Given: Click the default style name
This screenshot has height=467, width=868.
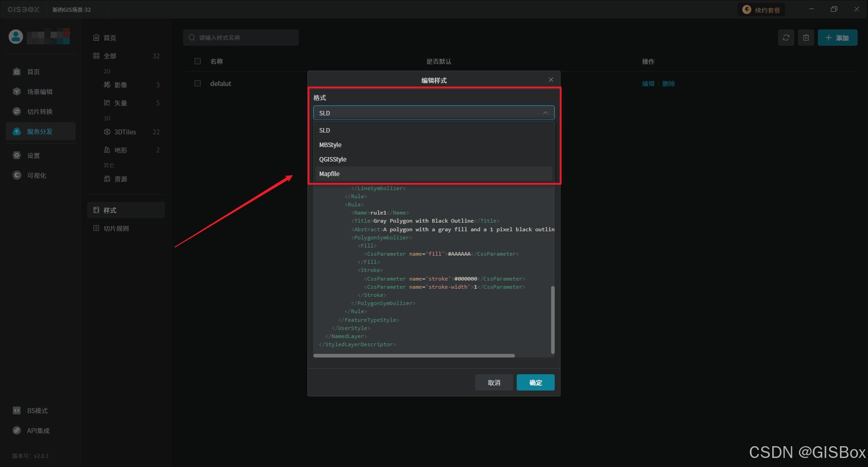Looking at the screenshot, I should point(221,83).
